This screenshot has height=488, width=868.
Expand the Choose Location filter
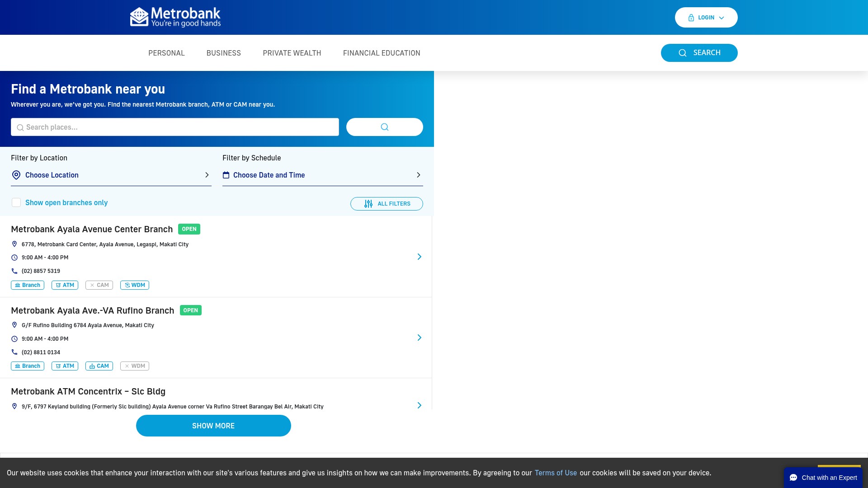click(x=111, y=175)
